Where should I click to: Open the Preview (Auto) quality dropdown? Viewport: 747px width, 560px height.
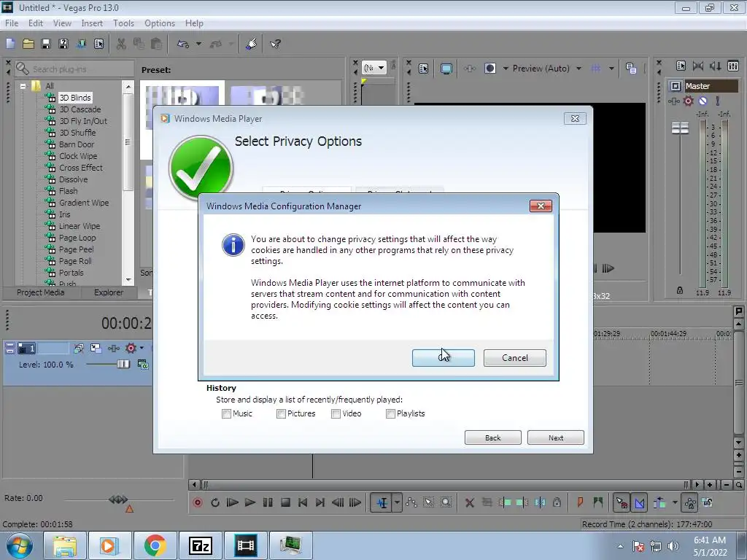547,69
